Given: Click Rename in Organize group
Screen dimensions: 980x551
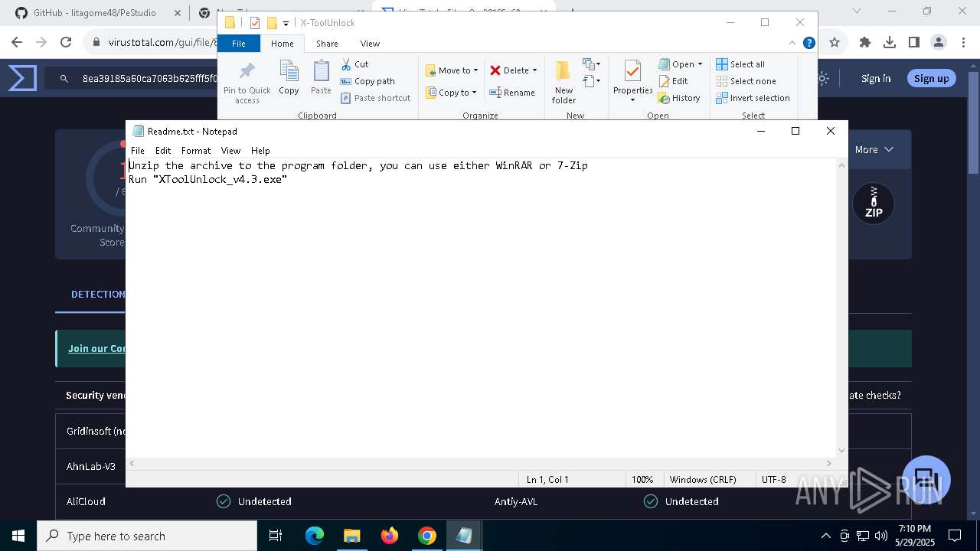Looking at the screenshot, I should pyautogui.click(x=512, y=93).
